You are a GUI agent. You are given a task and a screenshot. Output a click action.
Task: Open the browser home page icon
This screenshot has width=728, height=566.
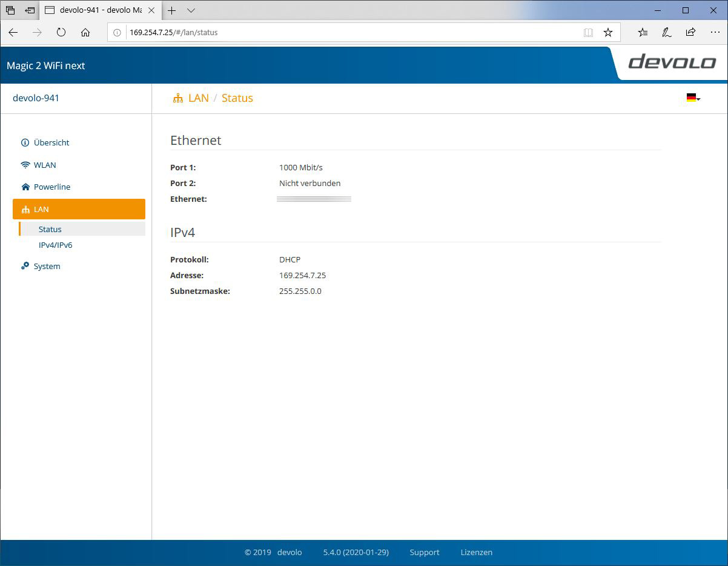pyautogui.click(x=85, y=33)
